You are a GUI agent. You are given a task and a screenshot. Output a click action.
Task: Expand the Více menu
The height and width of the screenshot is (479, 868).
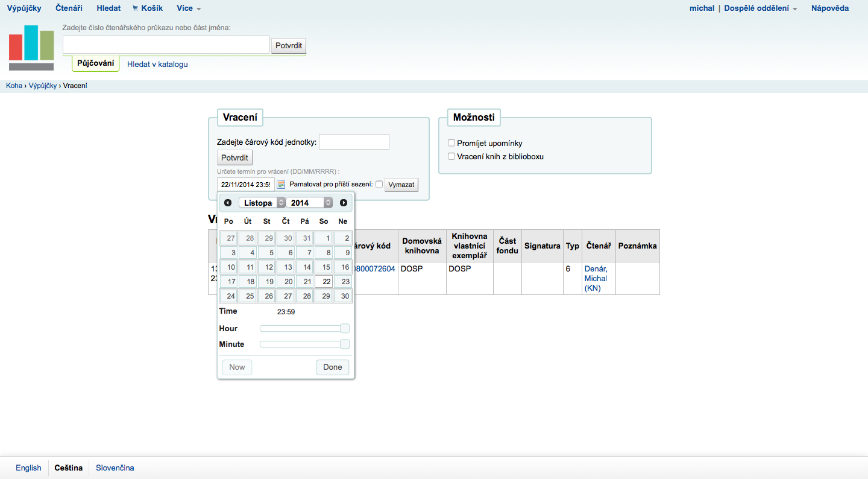tap(189, 8)
